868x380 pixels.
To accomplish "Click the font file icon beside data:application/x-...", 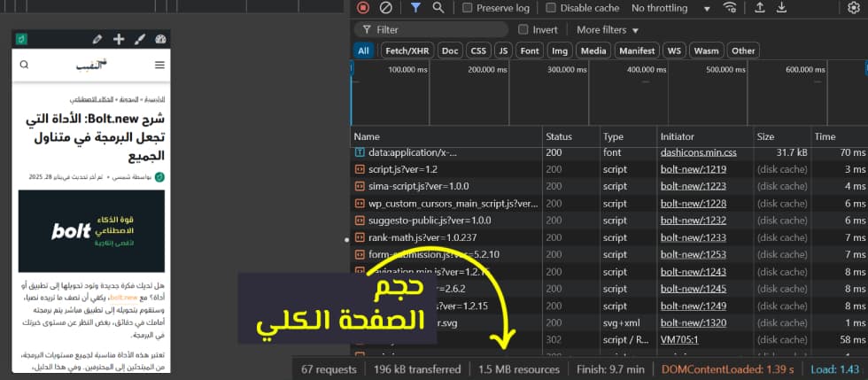I will click(x=360, y=152).
